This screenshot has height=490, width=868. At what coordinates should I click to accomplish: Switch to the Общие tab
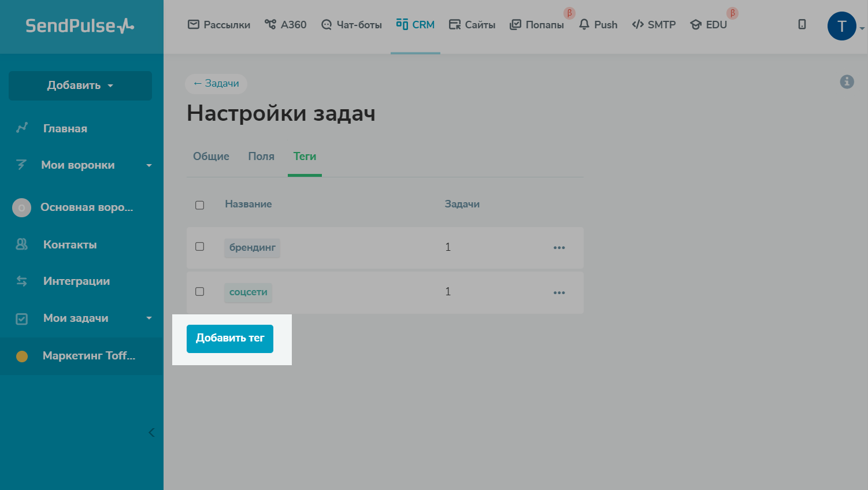(211, 157)
